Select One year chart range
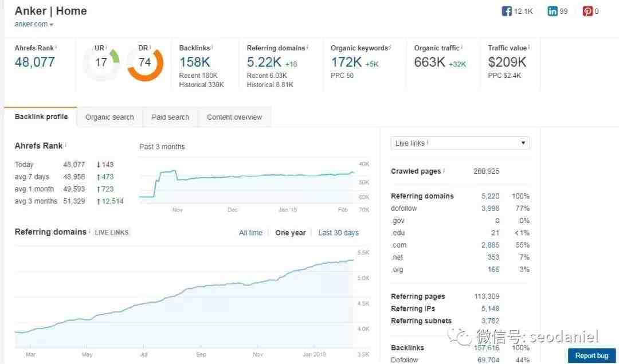 [291, 233]
